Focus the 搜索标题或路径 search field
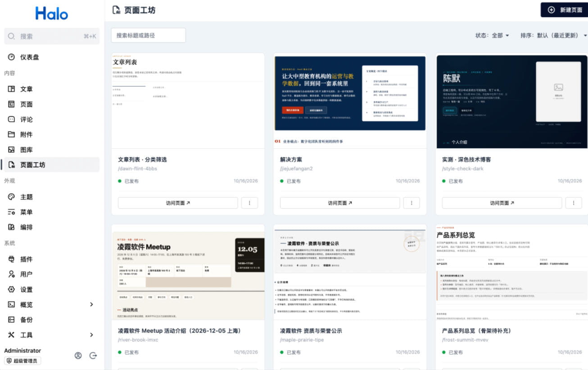Image resolution: width=588 pixels, height=370 pixels. click(149, 35)
